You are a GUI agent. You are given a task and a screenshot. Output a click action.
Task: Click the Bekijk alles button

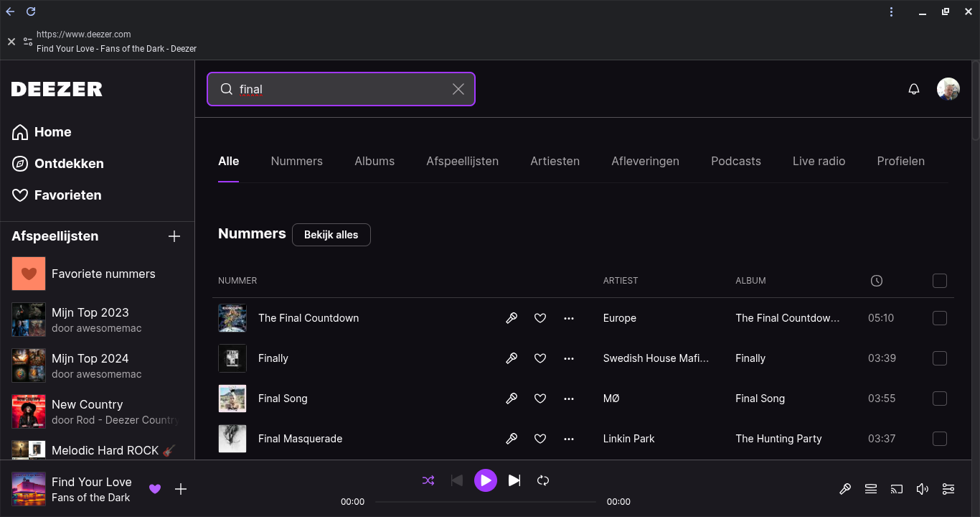click(x=331, y=235)
